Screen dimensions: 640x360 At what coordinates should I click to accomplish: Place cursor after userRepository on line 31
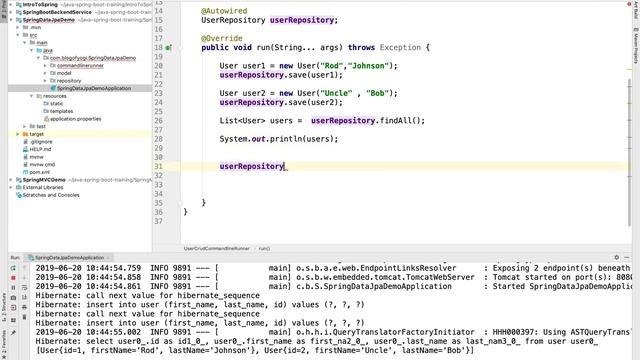click(284, 167)
